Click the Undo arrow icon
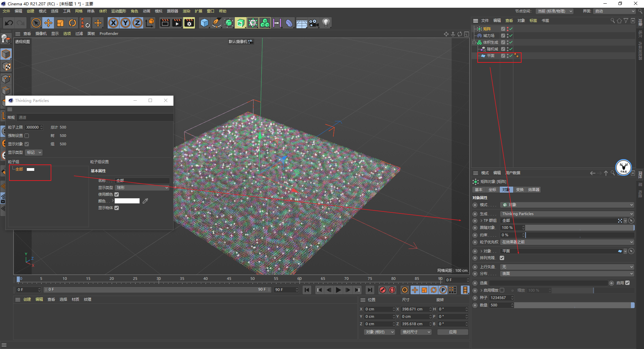Image resolution: width=644 pixels, height=349 pixels. pyautogui.click(x=9, y=23)
